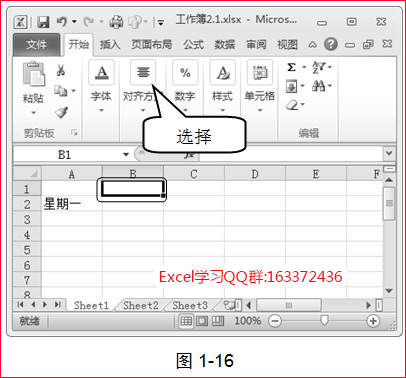Screen dimensions: 406x378
Task: Switch to Sheet3 tab
Action: click(x=190, y=305)
